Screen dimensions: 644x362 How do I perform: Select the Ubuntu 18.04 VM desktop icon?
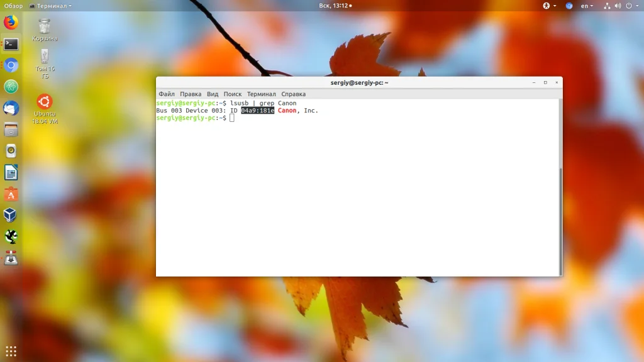point(45,109)
